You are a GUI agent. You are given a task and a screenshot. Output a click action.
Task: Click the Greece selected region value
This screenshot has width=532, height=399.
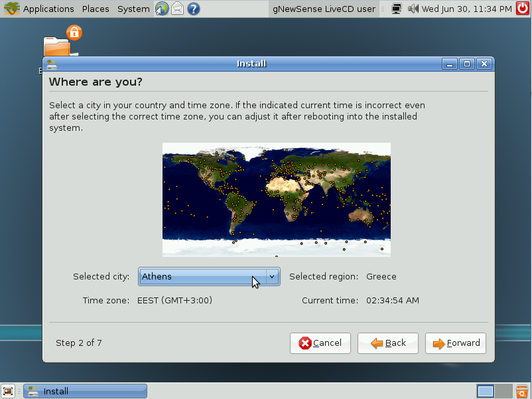tap(381, 276)
